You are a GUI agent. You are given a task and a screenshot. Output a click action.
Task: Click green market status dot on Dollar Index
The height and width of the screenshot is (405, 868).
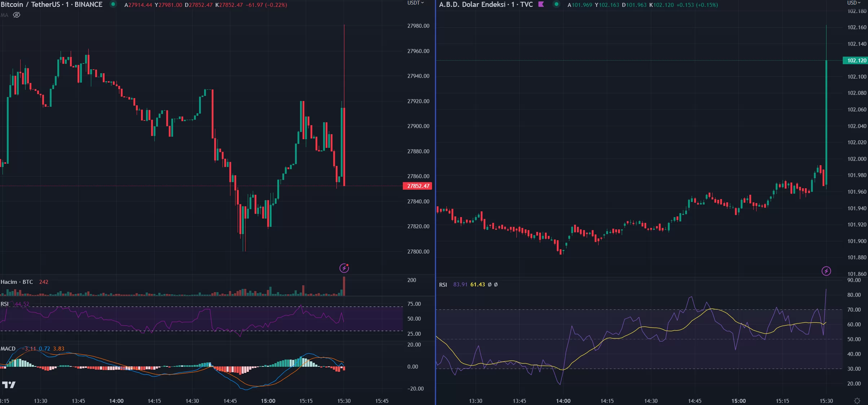pos(556,4)
